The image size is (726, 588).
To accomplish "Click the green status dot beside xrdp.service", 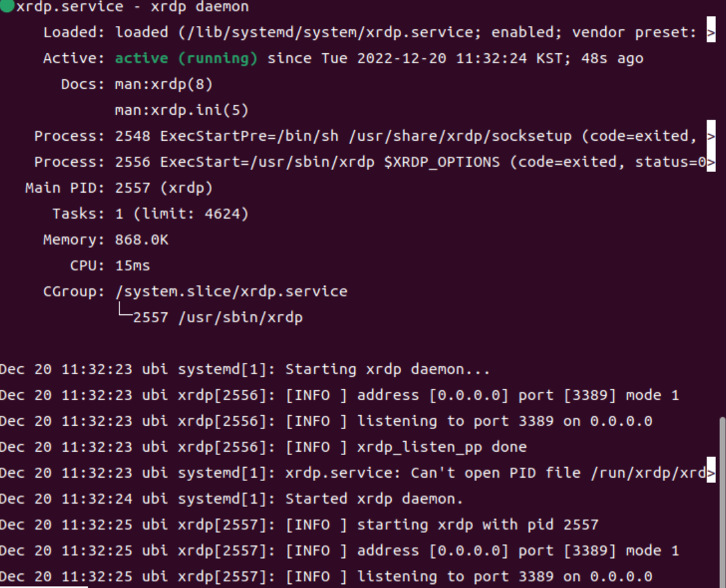I will click(x=7, y=5).
